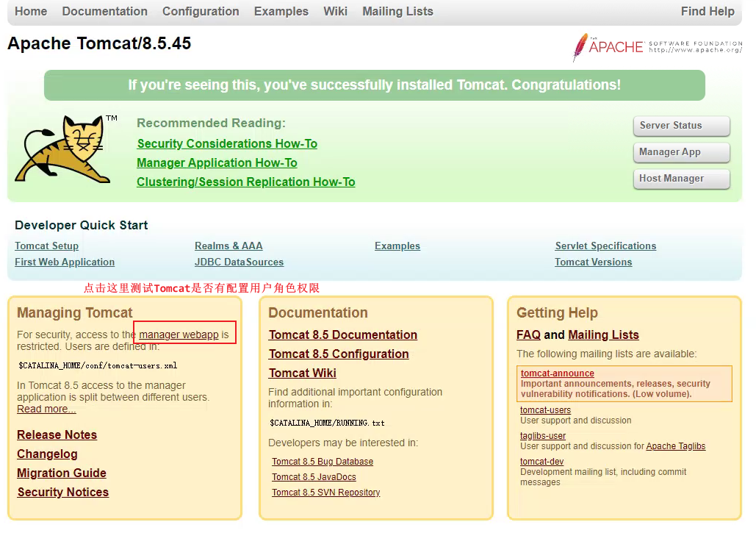
Task: Open the Security Notices link
Action: coord(63,493)
